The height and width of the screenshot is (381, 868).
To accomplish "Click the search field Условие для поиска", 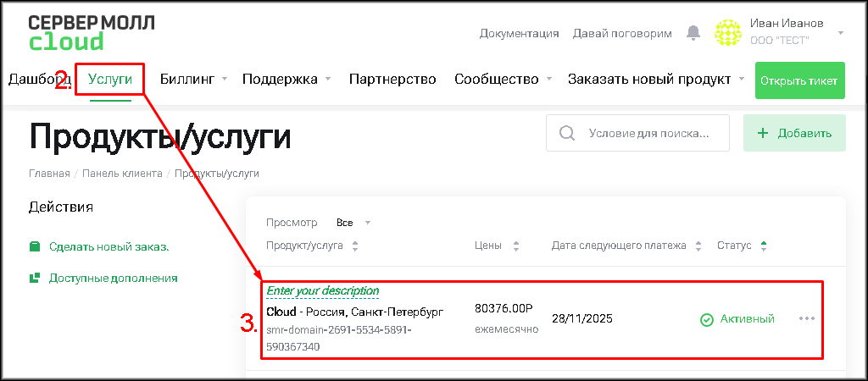I will click(x=648, y=133).
